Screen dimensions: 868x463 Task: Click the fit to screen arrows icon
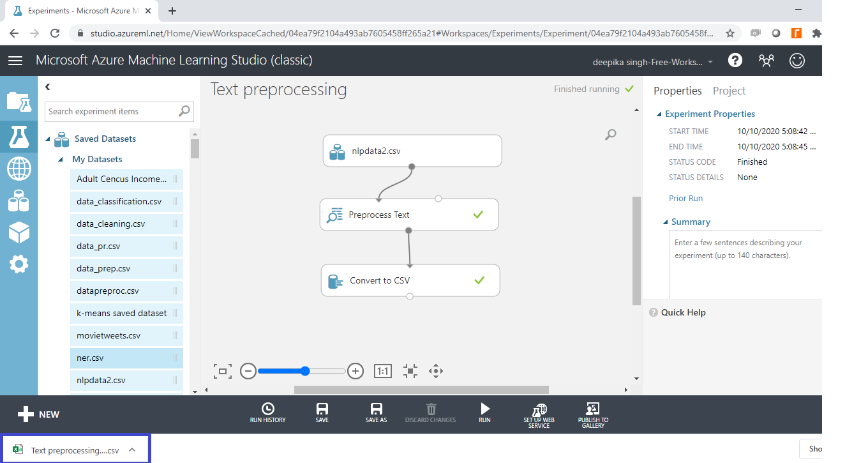point(410,371)
